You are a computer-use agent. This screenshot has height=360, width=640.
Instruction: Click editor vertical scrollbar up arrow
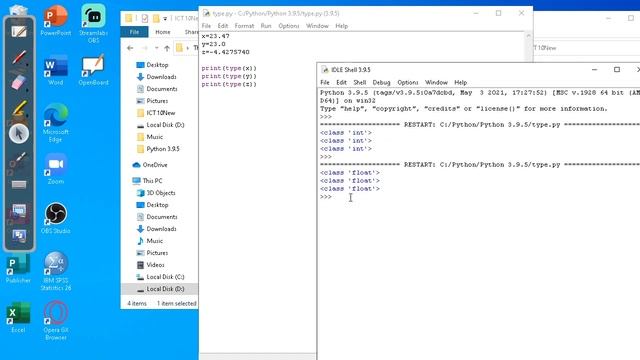528,36
